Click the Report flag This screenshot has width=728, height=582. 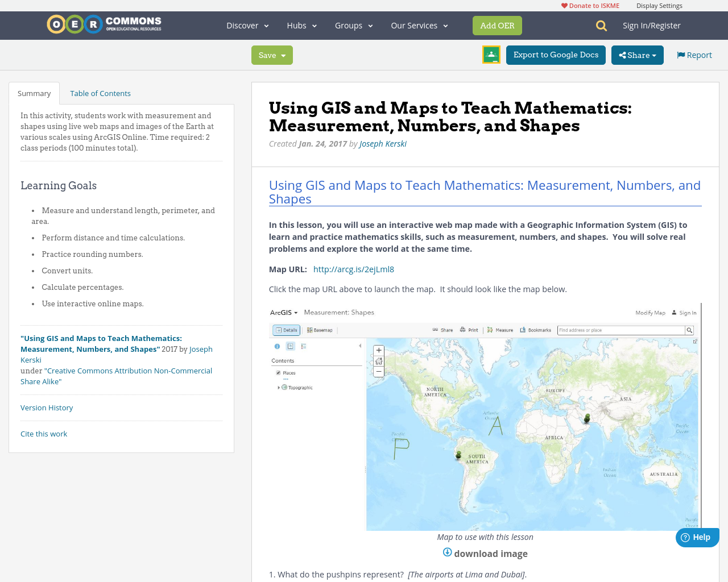694,54
